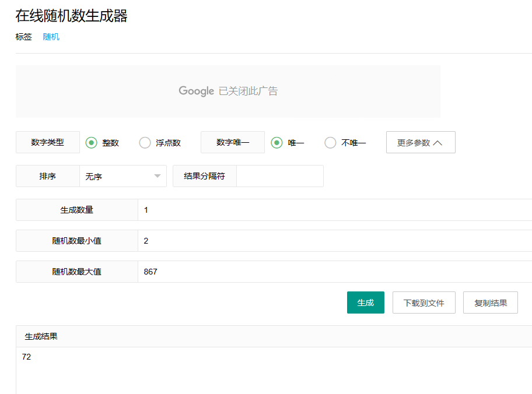Click the 结果分隔符 input box
The width and height of the screenshot is (532, 394).
pyautogui.click(x=279, y=176)
